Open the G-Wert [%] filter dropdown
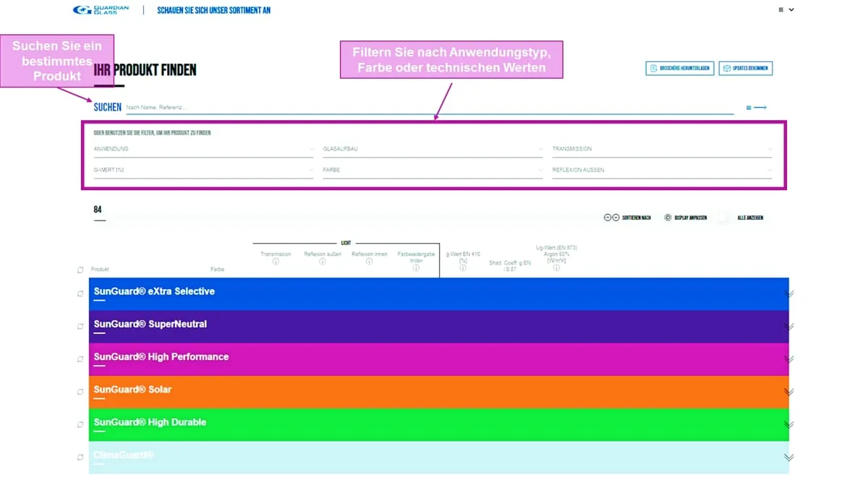The height and width of the screenshot is (488, 868). [x=204, y=170]
